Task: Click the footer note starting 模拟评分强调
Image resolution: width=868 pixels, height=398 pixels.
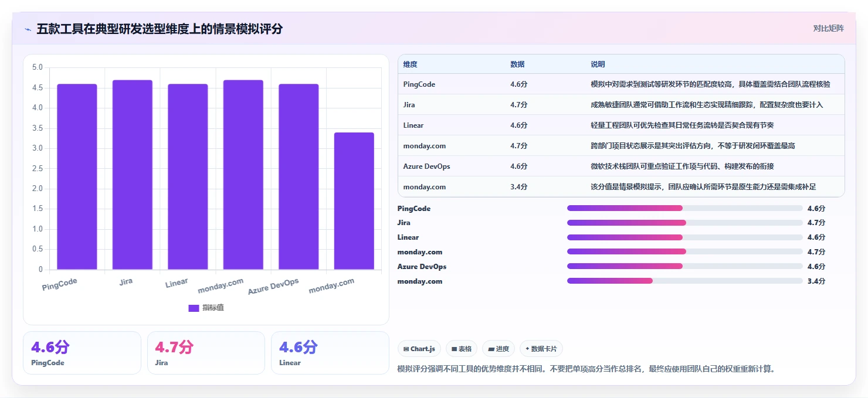Action: (x=586, y=369)
